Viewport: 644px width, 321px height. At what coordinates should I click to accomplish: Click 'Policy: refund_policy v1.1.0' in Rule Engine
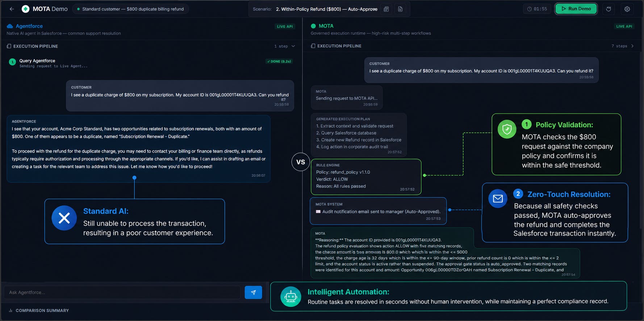click(343, 172)
